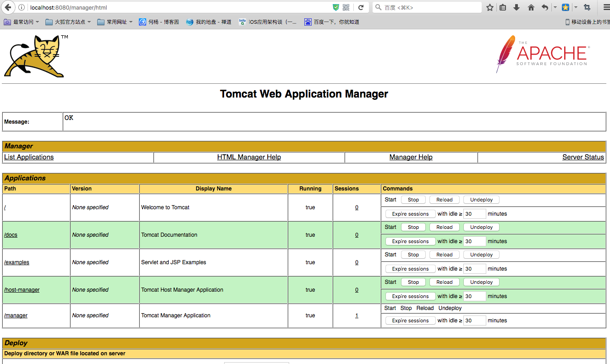Screen dimensions: 610x364
Task: Reload the page with the refresh icon
Action: point(361,7)
